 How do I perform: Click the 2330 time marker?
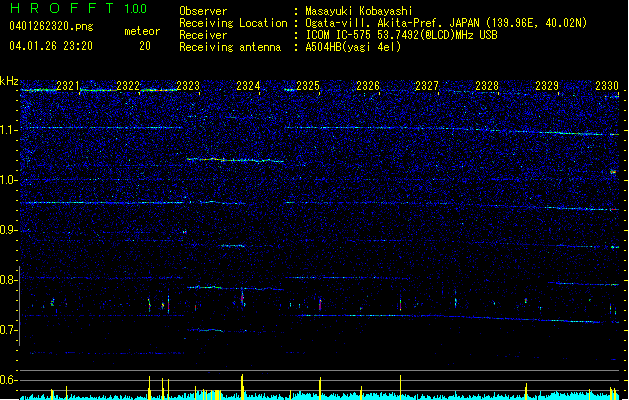tap(607, 85)
